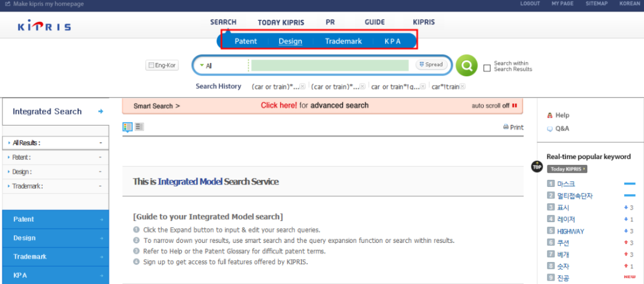Select 'car*!train' search history entry
This screenshot has width=644, height=284.
(x=445, y=87)
